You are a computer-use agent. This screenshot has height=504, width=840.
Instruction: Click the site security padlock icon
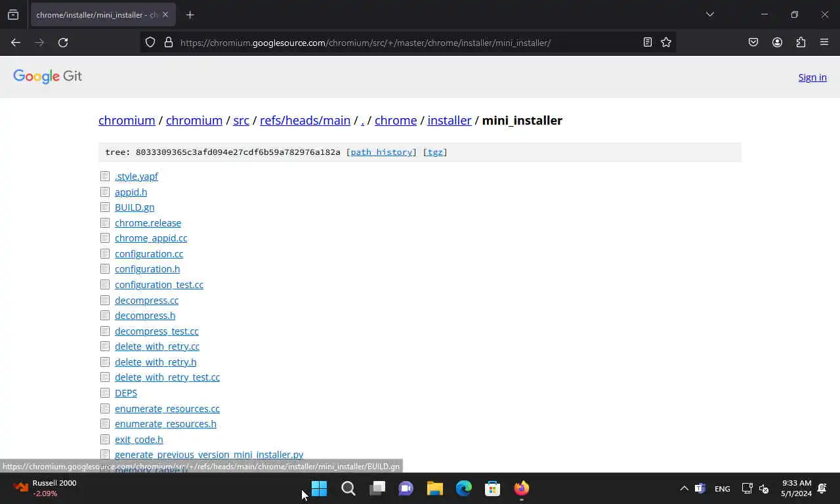point(168,43)
